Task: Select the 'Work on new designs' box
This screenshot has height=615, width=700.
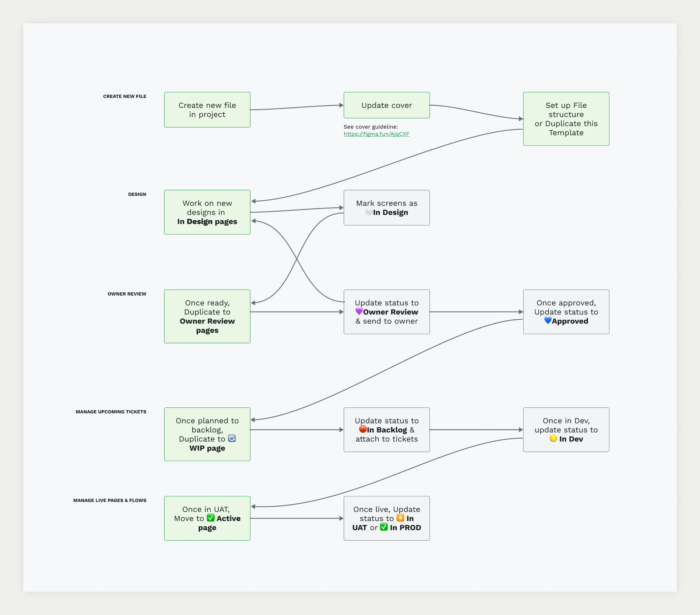Action: [207, 212]
